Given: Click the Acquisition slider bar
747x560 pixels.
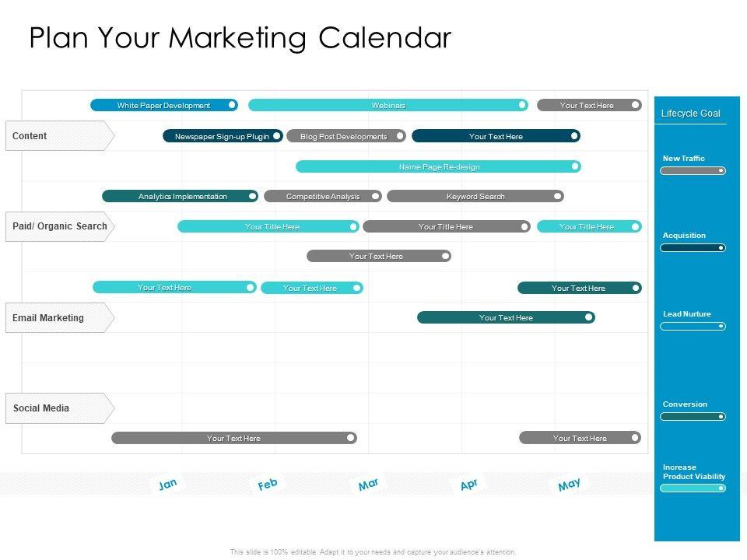Looking at the screenshot, I should [693, 248].
